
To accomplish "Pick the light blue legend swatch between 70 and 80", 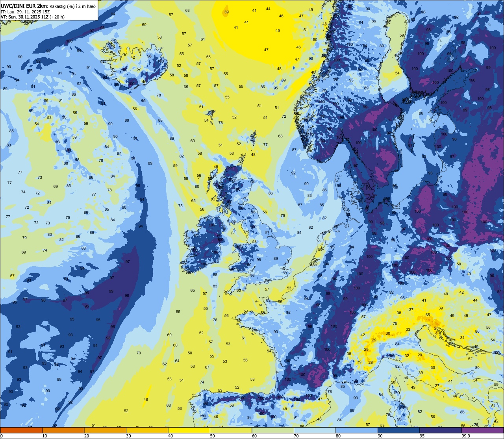I will point(315,430).
